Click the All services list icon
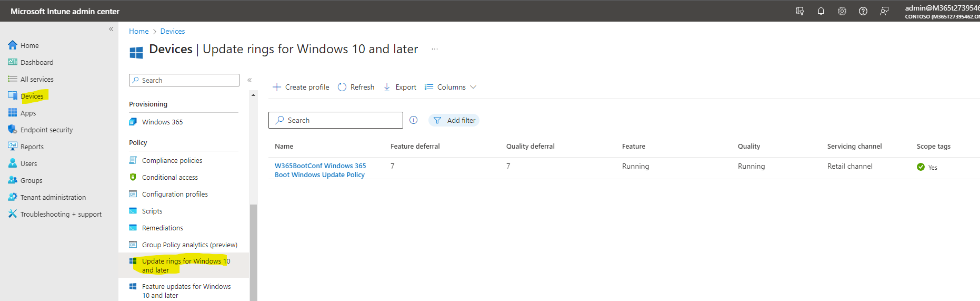Image resolution: width=980 pixels, height=301 pixels. tap(13, 79)
